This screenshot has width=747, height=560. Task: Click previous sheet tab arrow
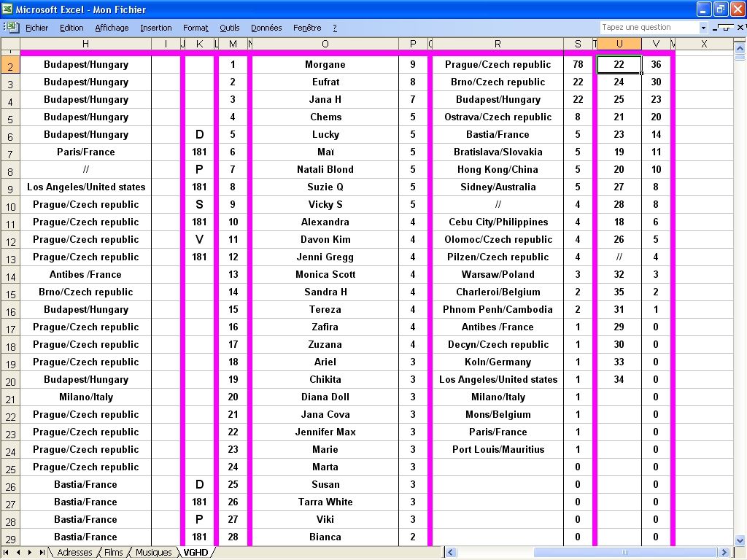[x=18, y=553]
